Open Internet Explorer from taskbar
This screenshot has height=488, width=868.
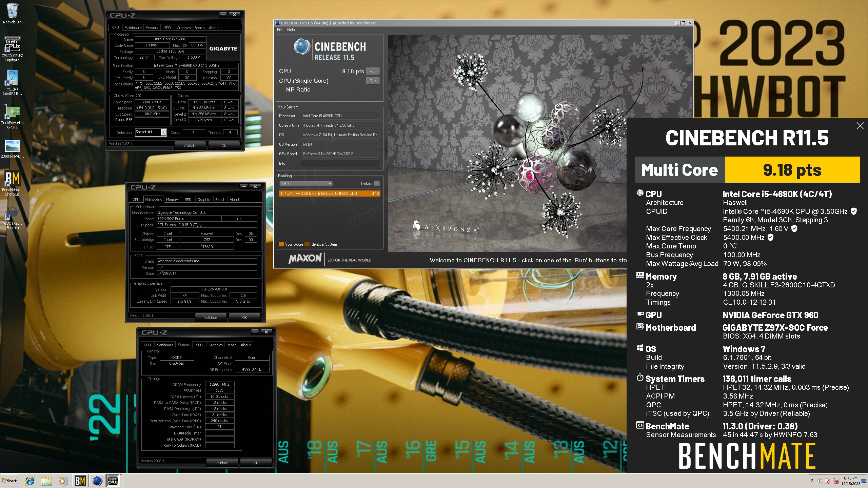tap(30, 481)
